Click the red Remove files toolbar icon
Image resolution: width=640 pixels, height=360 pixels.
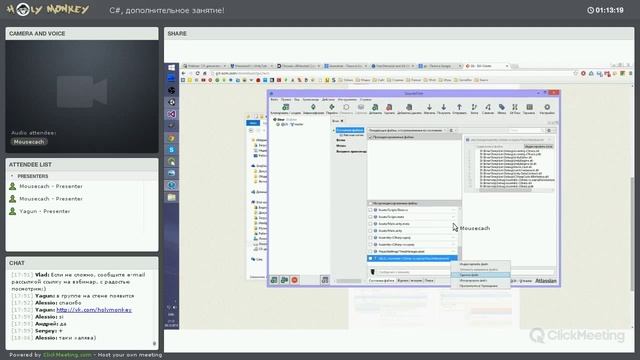pos(389,107)
